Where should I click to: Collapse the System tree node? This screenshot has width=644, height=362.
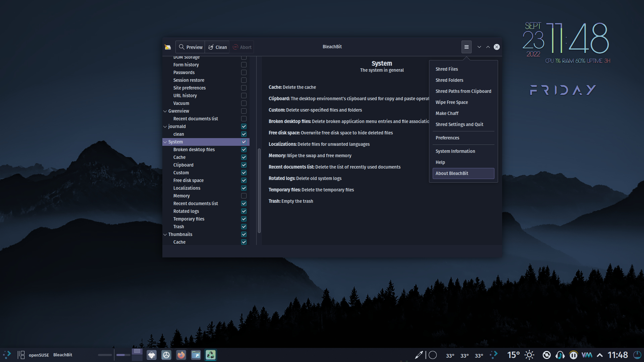pos(165,142)
